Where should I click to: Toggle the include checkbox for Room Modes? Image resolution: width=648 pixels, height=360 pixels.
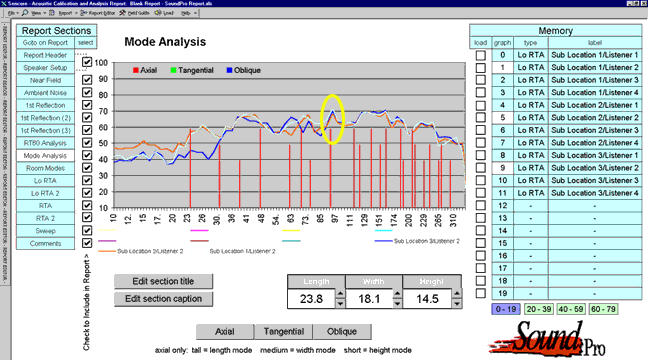click(x=87, y=167)
